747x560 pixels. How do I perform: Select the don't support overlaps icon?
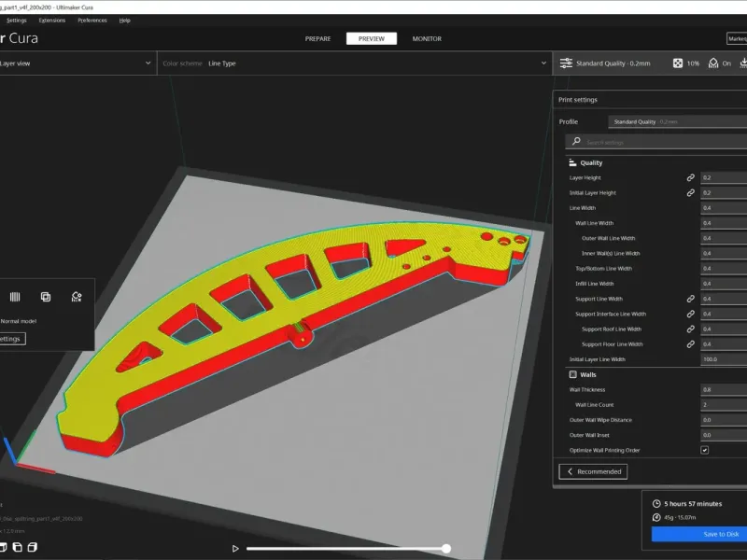[77, 297]
